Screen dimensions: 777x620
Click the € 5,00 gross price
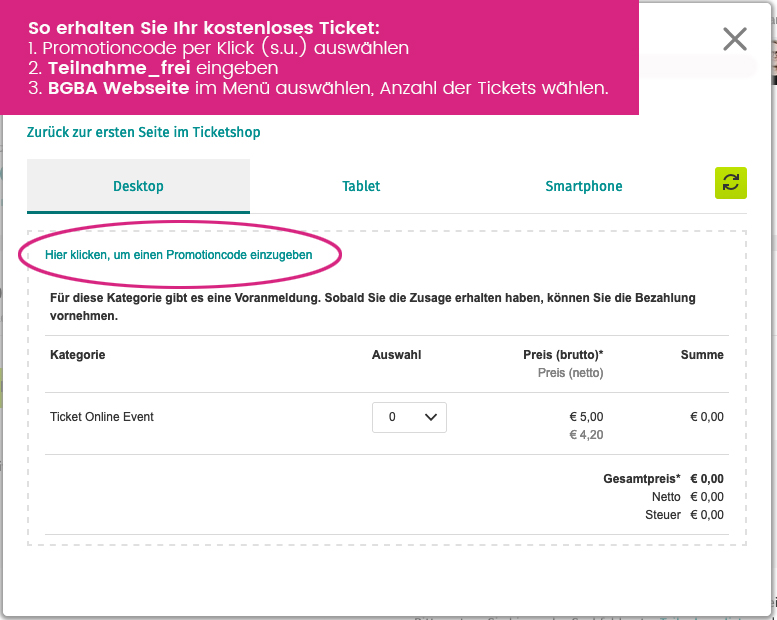tap(586, 417)
